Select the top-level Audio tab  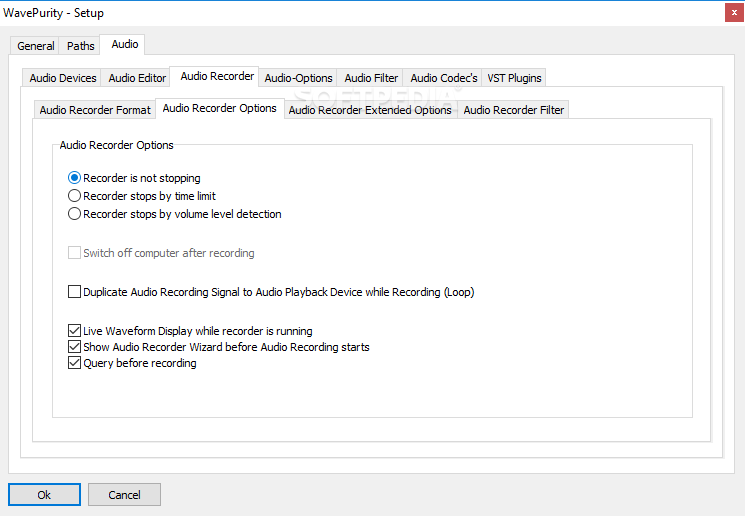coord(124,44)
